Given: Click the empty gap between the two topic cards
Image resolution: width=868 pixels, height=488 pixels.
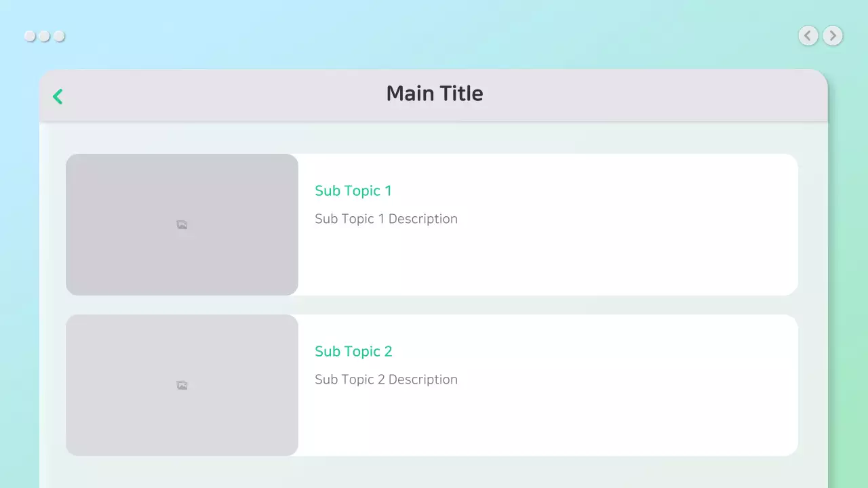Looking at the screenshot, I should pos(434,305).
